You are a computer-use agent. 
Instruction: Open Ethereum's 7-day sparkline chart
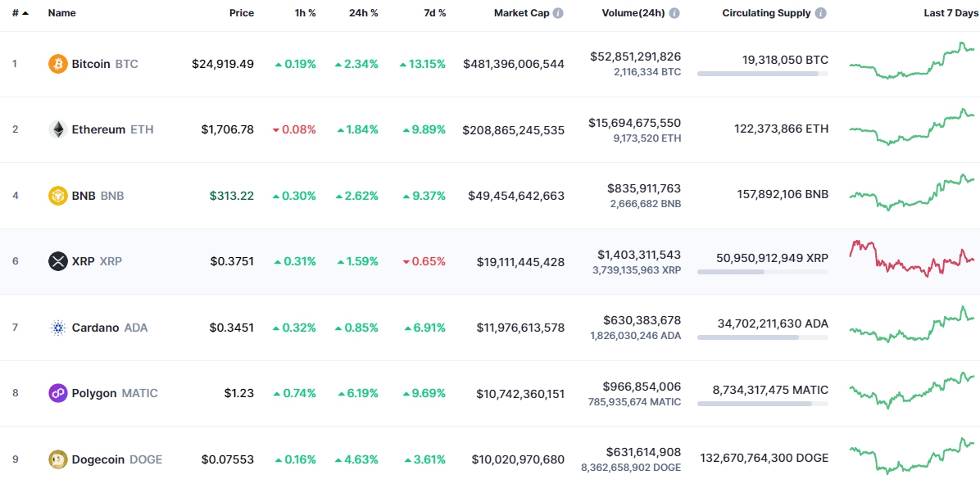pos(912,127)
